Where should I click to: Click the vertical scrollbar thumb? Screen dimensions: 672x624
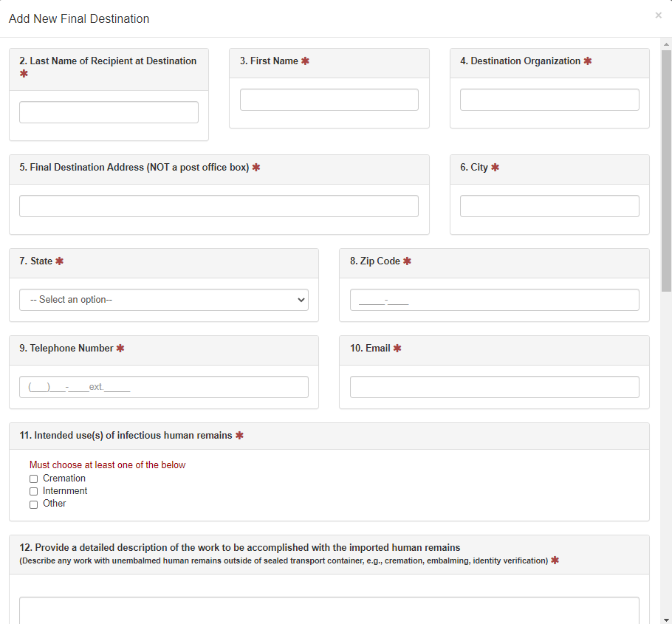666,170
